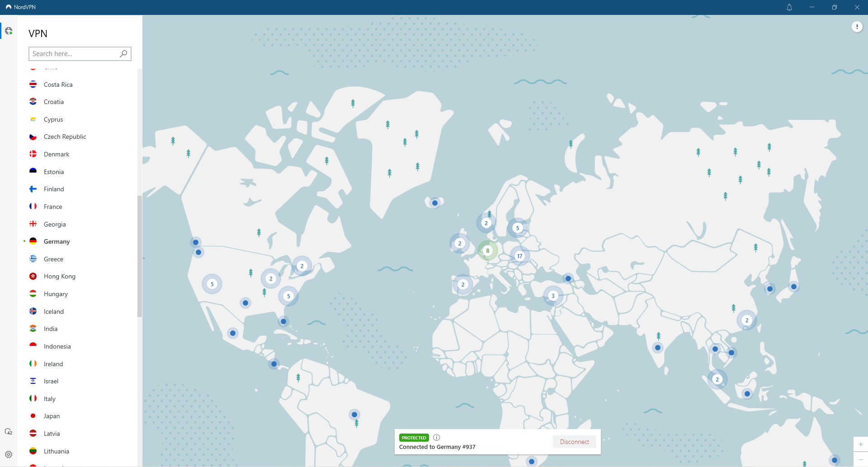Click the country list scrollbar thumb
The width and height of the screenshot is (868, 467).
click(140, 256)
